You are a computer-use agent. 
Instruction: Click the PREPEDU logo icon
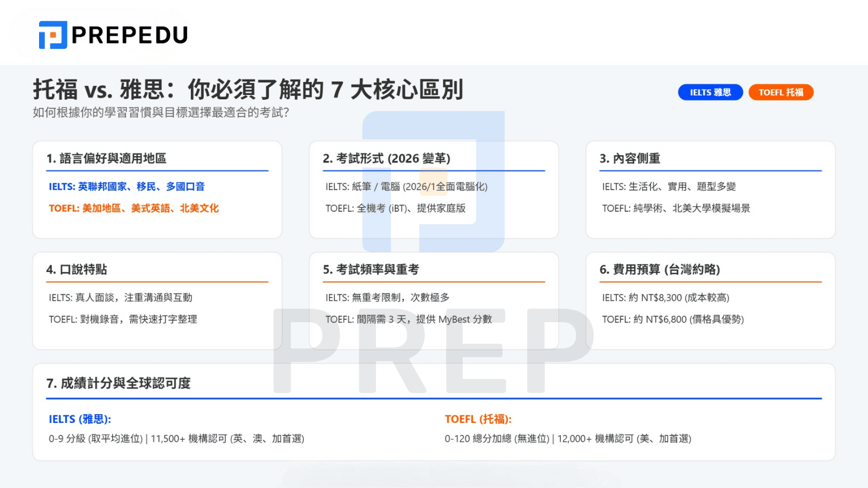(x=52, y=35)
